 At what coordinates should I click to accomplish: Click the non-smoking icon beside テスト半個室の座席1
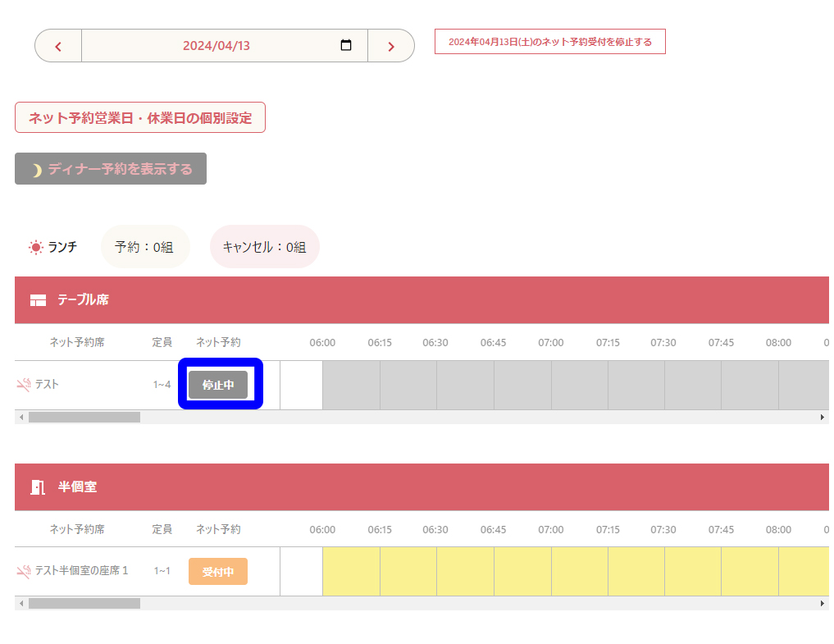24,570
